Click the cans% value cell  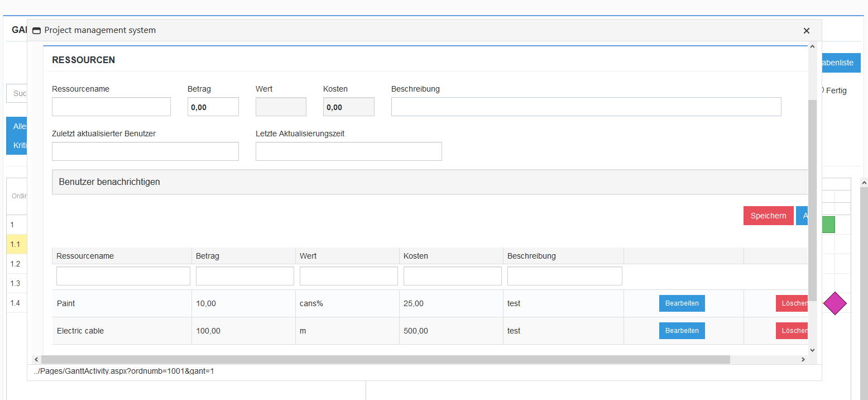point(347,303)
